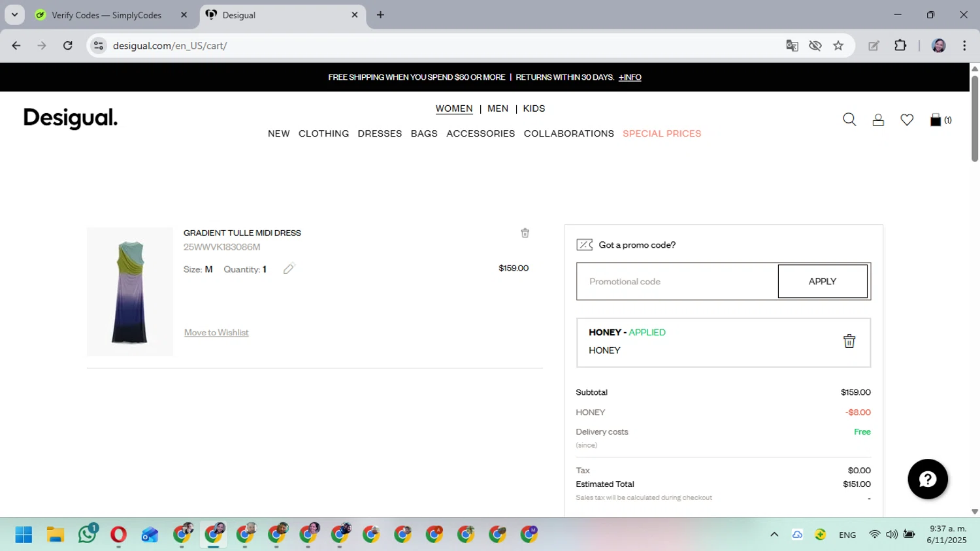Open the volume control in the system tray
The height and width of the screenshot is (551, 980).
pyautogui.click(x=892, y=535)
